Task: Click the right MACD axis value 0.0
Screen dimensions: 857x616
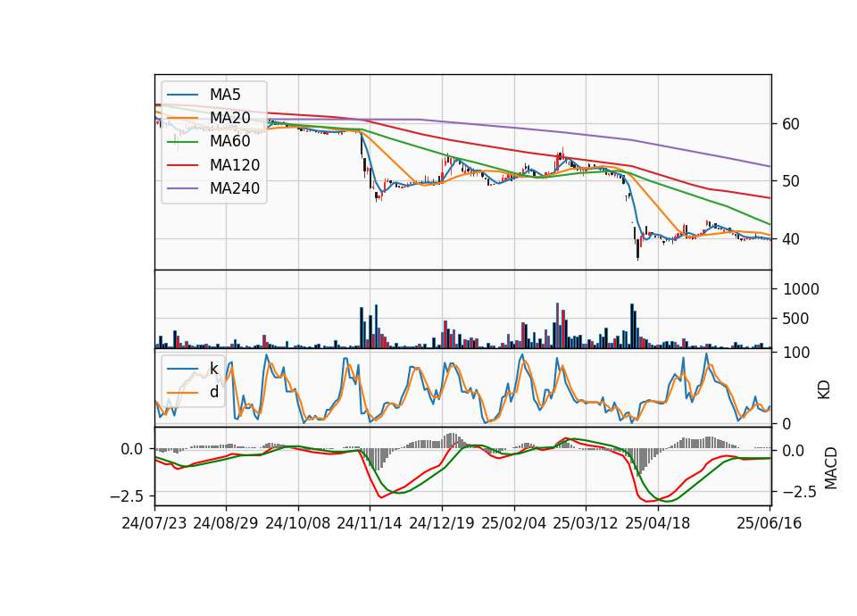Action: click(793, 451)
